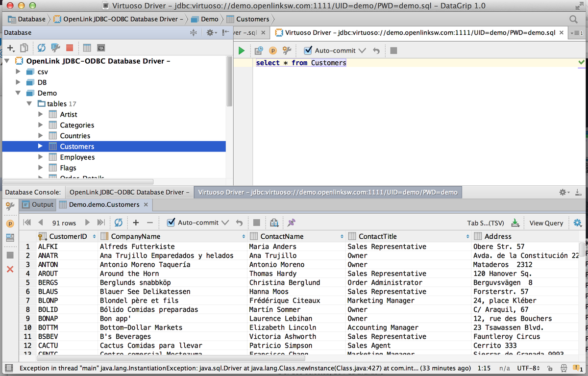
Task: Click Database tree vertical scrollbar
Action: pos(229,81)
